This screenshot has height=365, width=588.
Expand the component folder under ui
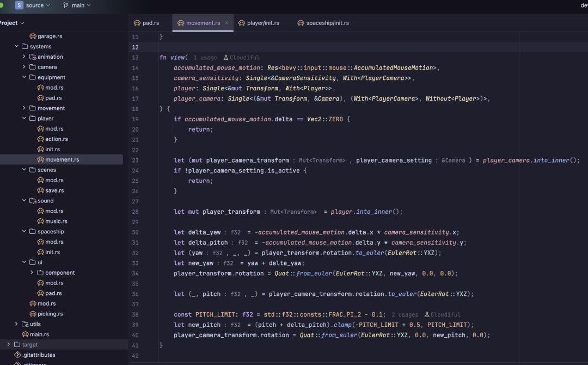[32, 273]
